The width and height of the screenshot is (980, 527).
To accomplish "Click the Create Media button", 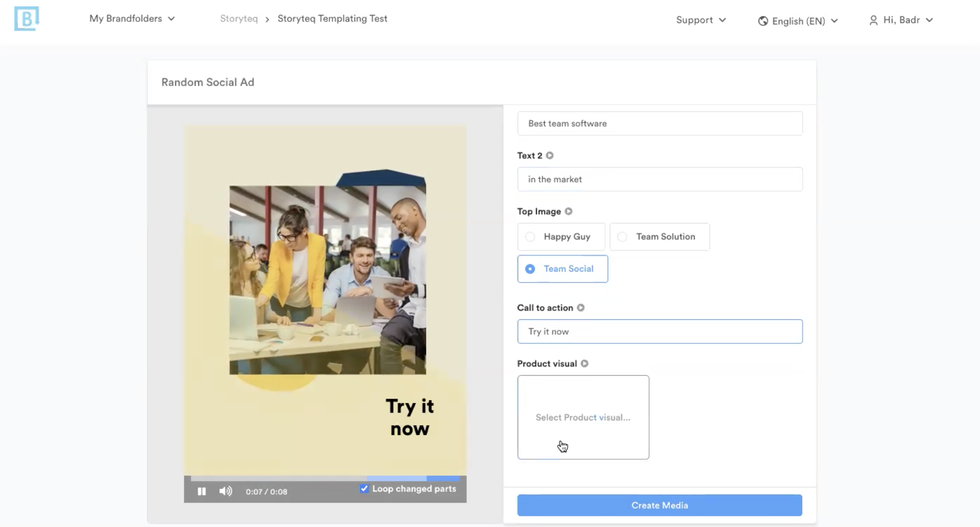I will point(660,505).
